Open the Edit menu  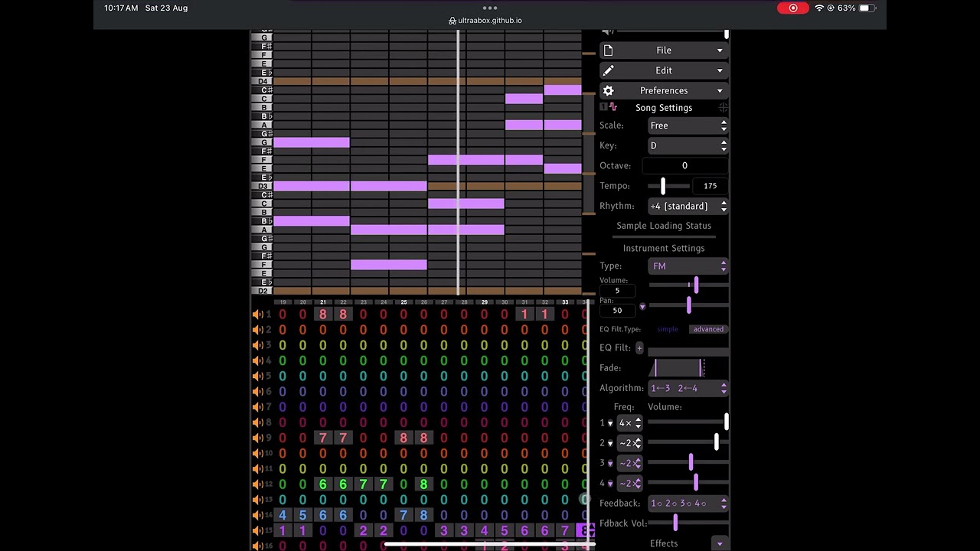pyautogui.click(x=664, y=70)
